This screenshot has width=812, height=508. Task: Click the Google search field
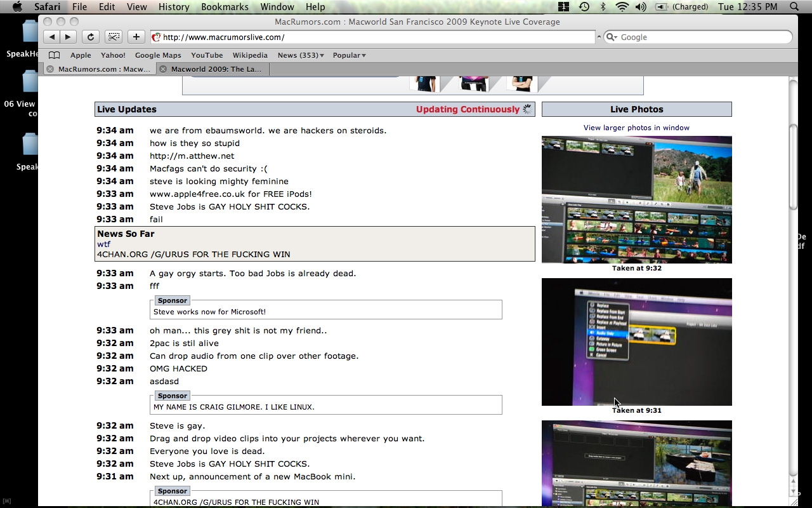(x=698, y=37)
